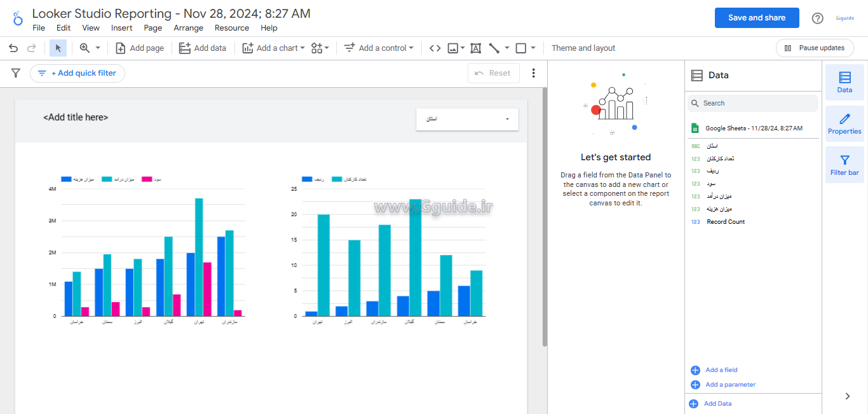The image size is (868, 414).
Task: Click the filter funnel icon beside quick filter
Action: tap(16, 73)
